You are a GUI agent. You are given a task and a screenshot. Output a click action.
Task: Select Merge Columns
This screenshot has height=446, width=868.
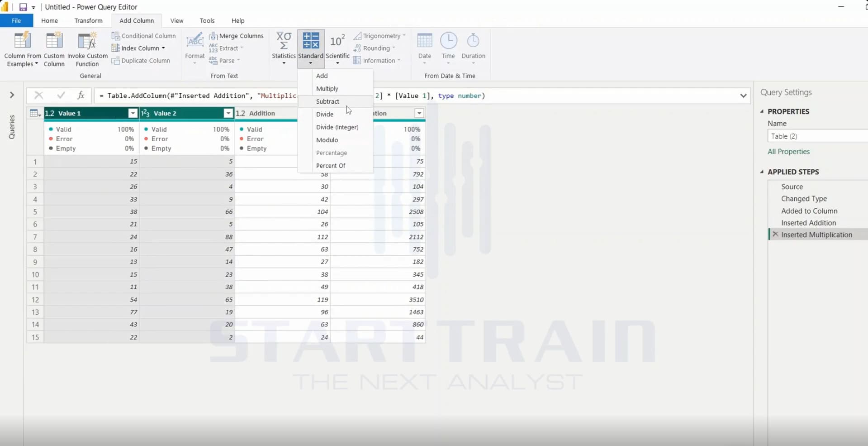click(236, 36)
